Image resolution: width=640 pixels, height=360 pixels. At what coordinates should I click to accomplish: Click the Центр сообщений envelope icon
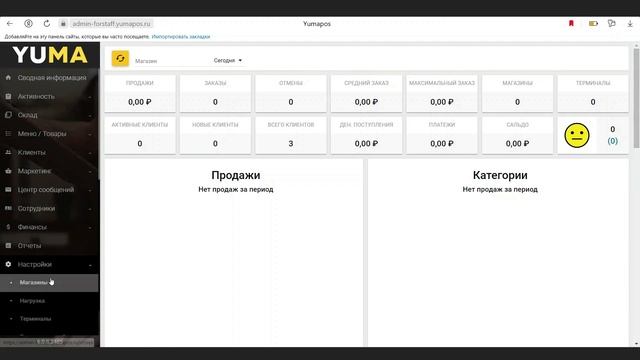8,189
